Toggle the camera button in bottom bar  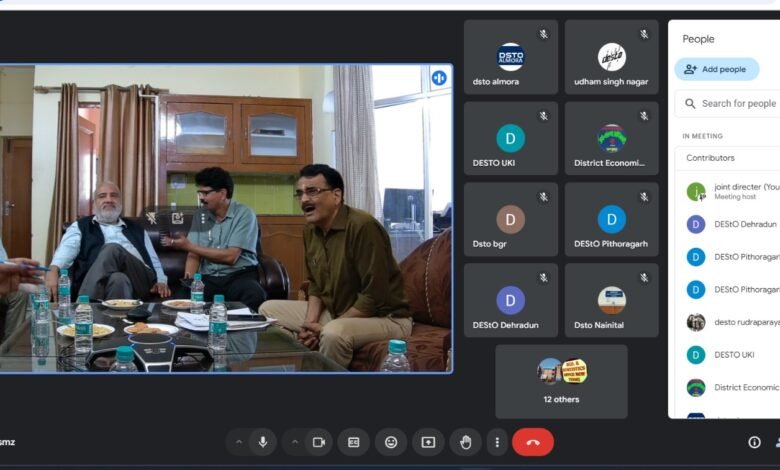pyautogui.click(x=319, y=442)
